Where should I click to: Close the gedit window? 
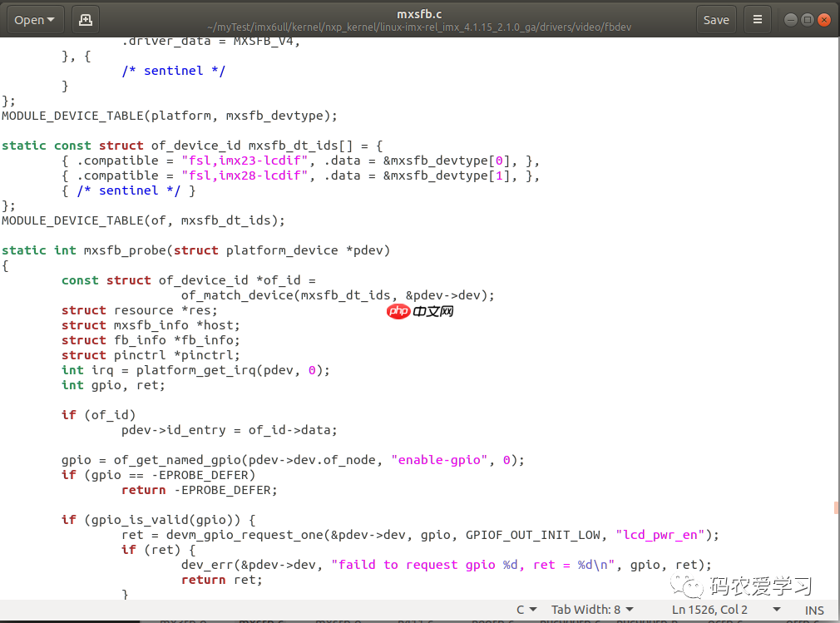(x=824, y=20)
